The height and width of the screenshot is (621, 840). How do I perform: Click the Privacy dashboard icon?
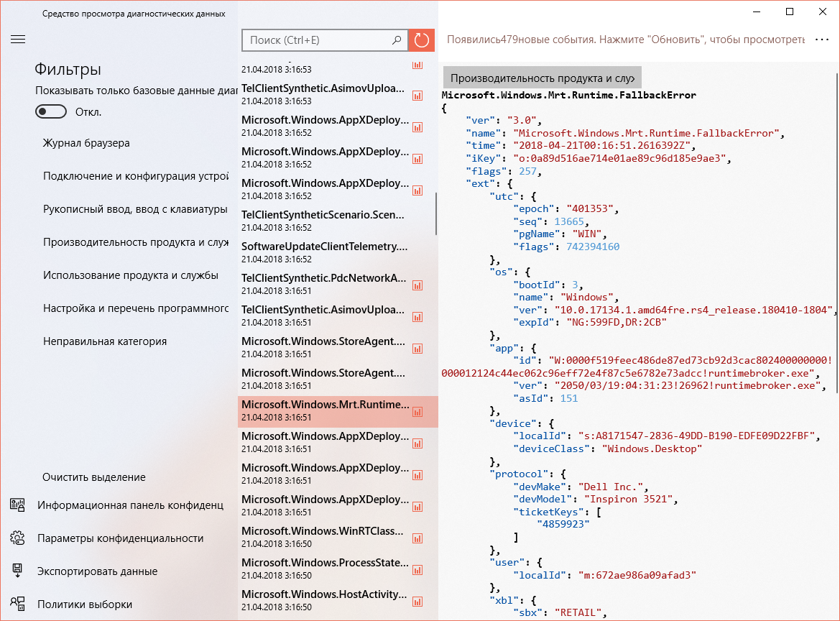[18, 505]
